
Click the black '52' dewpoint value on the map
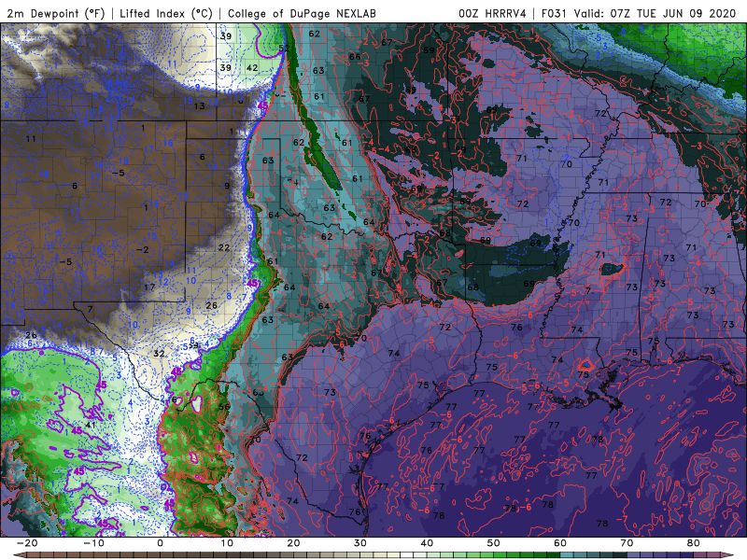pos(284,49)
